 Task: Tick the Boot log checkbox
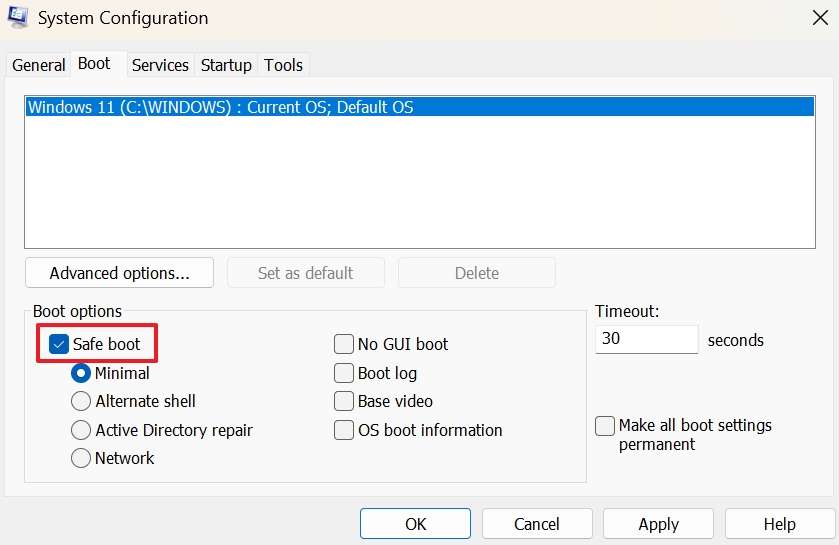pos(344,373)
